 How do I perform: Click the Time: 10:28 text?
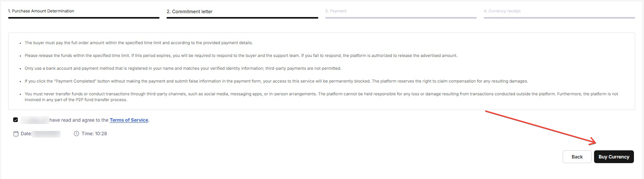[x=94, y=134]
